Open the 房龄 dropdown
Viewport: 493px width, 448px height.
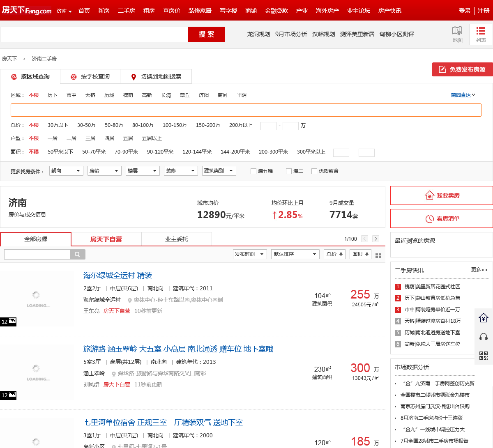(104, 171)
